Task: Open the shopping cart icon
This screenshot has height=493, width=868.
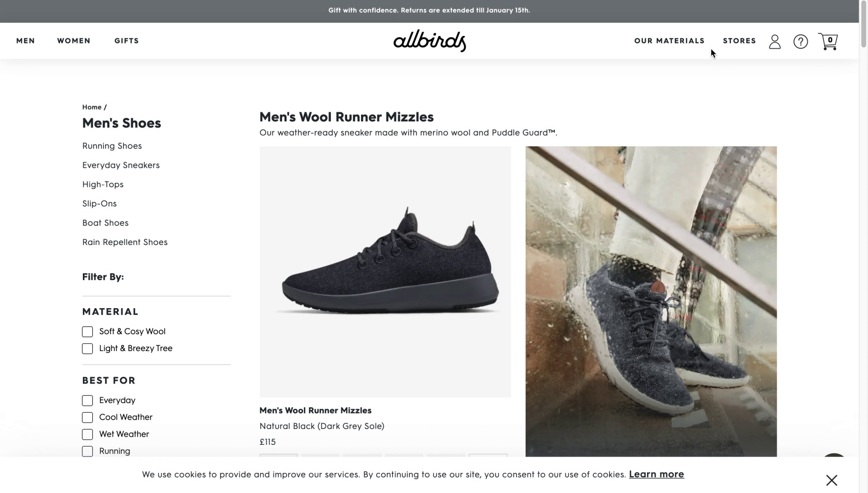Action: [x=828, y=41]
